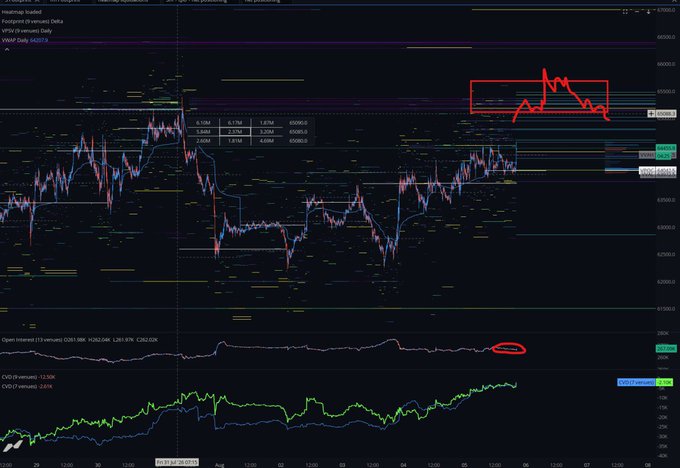Click the 4.69M cell in the tooltip

tap(266, 141)
